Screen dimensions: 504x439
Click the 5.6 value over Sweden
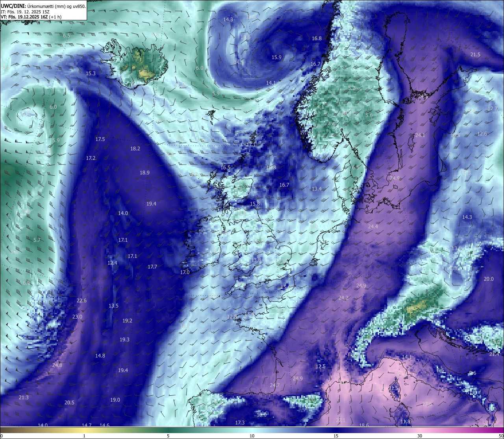[x=369, y=115]
